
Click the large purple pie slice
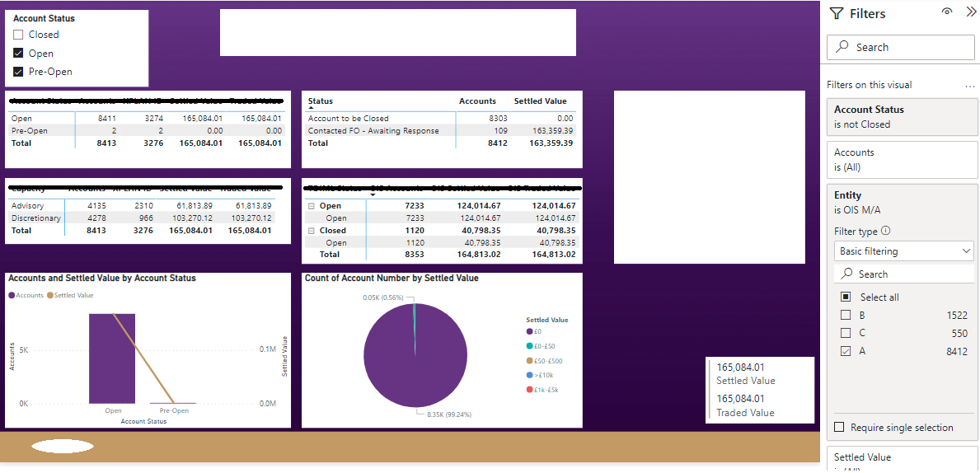(415, 356)
